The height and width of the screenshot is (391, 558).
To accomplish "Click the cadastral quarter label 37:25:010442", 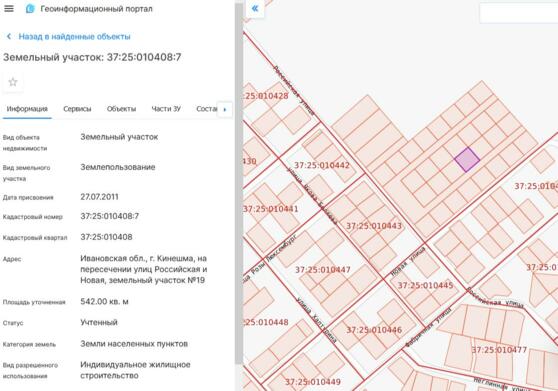I will [322, 165].
